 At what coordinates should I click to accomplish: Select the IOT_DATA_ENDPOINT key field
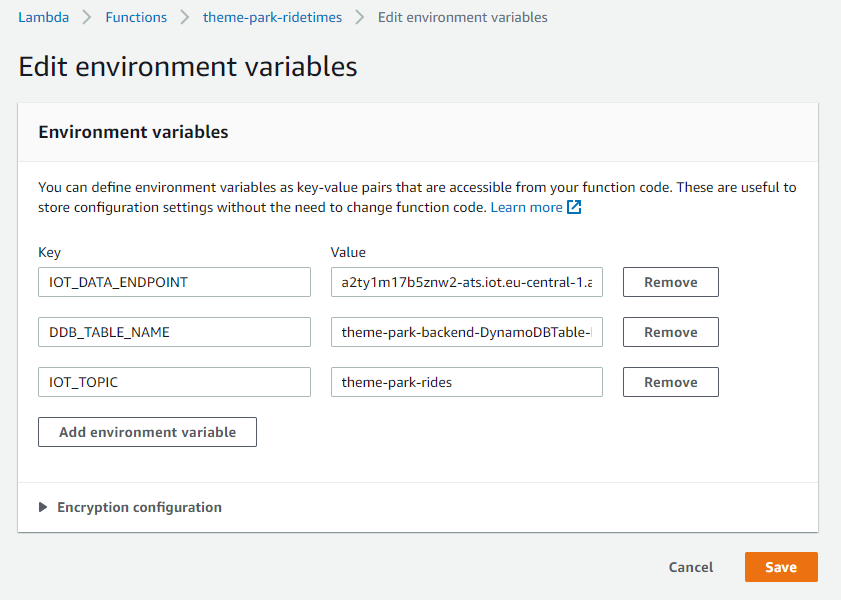(174, 281)
